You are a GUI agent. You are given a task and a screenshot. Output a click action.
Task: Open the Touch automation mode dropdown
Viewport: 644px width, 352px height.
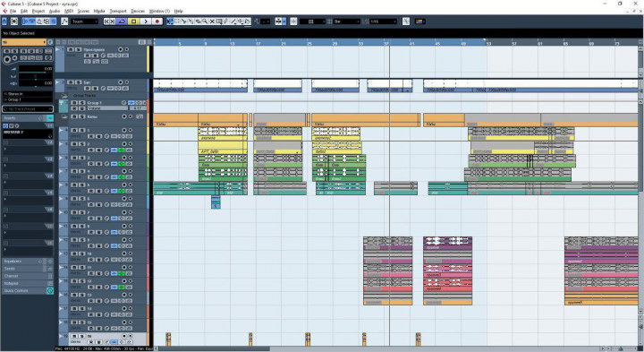point(84,21)
